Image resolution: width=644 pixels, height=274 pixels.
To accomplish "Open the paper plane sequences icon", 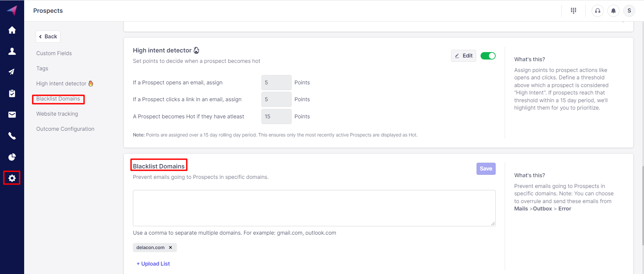I will click(x=12, y=72).
